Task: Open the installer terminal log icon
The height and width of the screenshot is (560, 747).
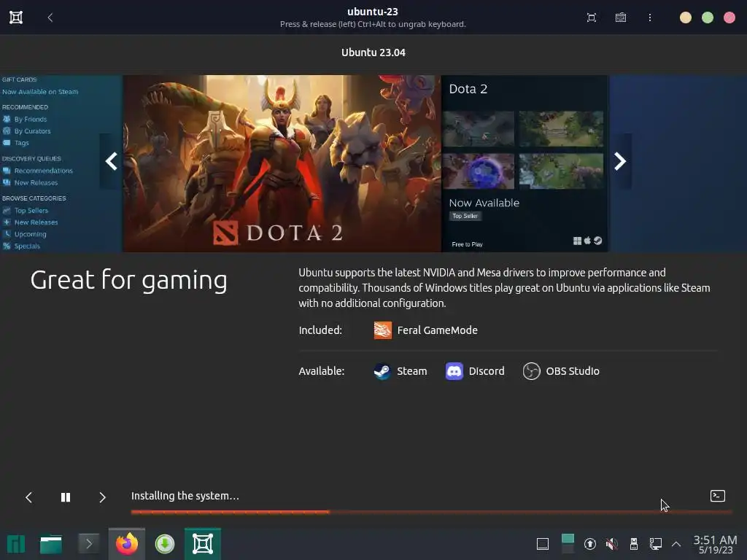Action: tap(718, 496)
